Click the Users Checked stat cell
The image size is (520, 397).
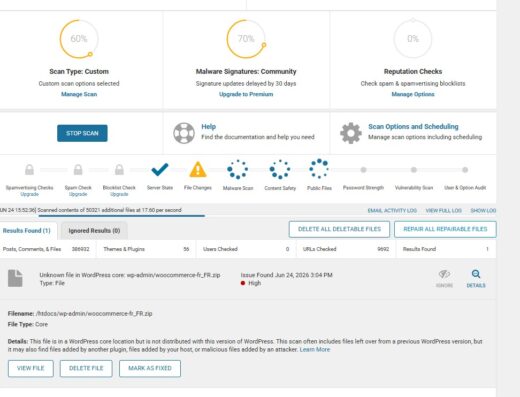click(246, 249)
